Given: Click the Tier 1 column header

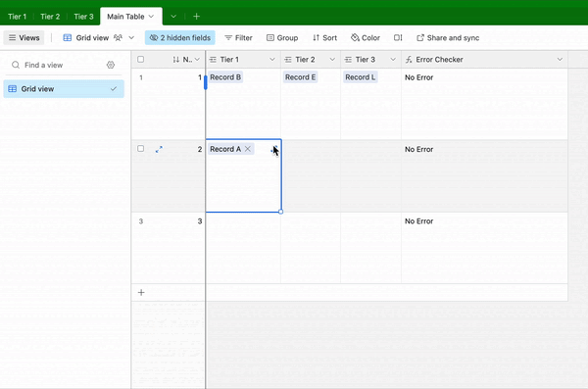Looking at the screenshot, I should tap(243, 60).
